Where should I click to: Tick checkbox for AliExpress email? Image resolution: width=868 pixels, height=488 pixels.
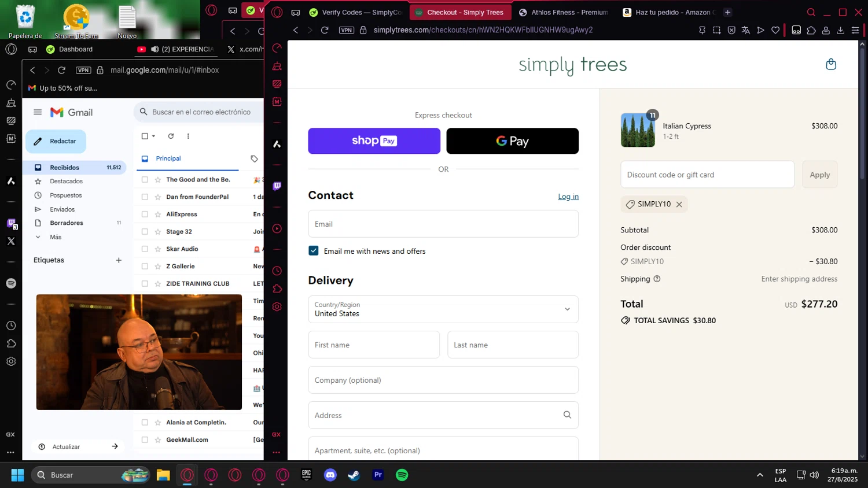click(145, 215)
